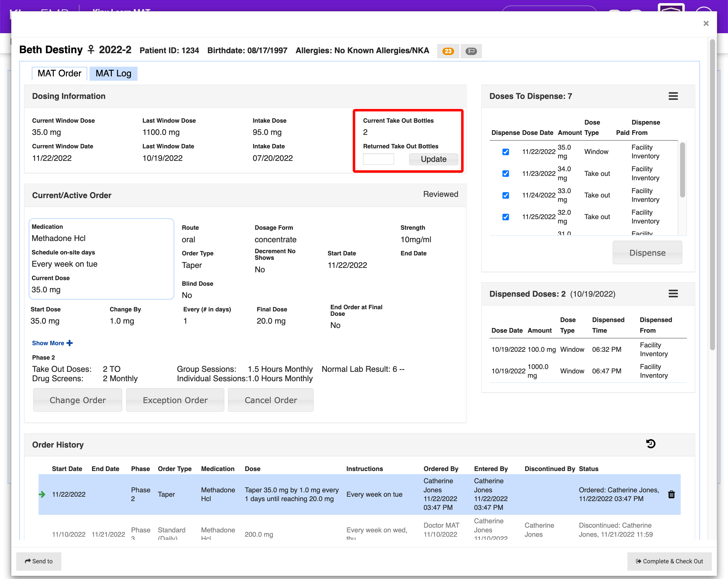Uncheck the 11/23/2022 34.0 mg Take out checkbox
Image resolution: width=728 pixels, height=579 pixels.
tap(506, 173)
